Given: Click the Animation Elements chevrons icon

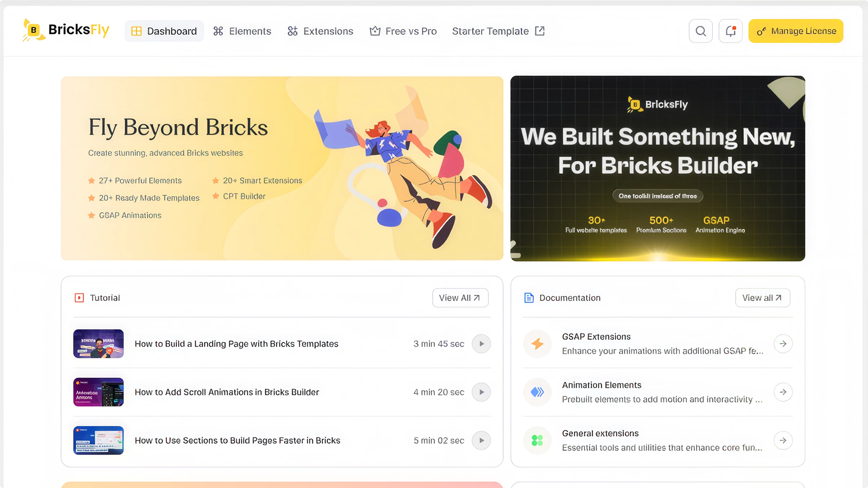Looking at the screenshot, I should [x=538, y=392].
